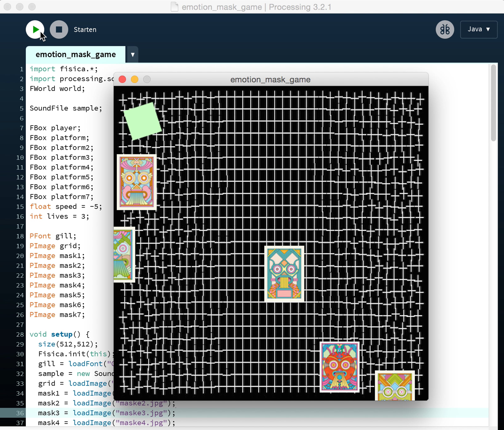Place cursor on 'void setup()' line
This screenshot has height=430, width=504.
tap(59, 334)
